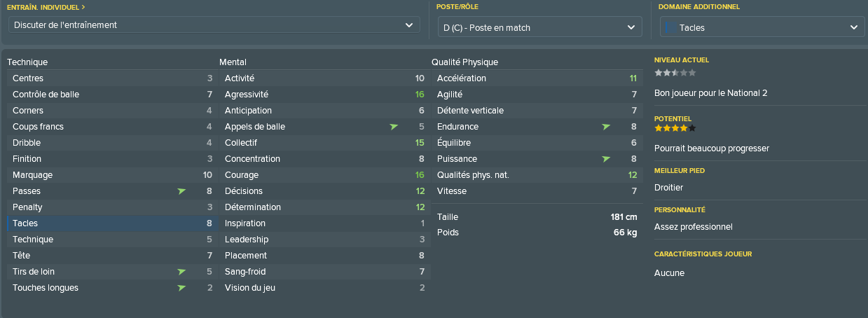
Task: Select the highlighted Tacles attribute row
Action: [111, 223]
